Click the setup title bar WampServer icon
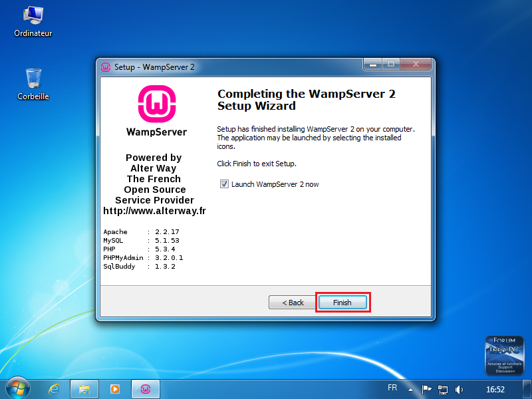The height and width of the screenshot is (399, 532). (106, 67)
